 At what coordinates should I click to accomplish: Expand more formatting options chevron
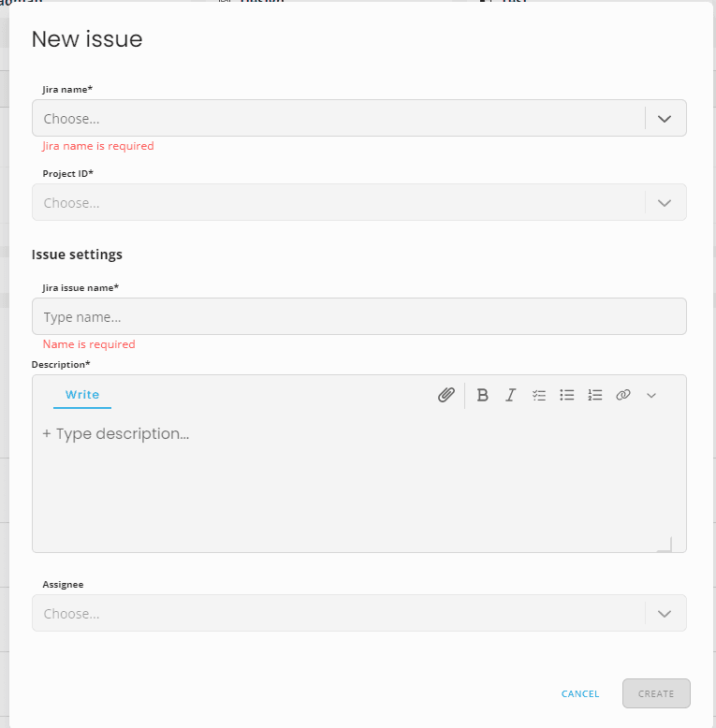point(651,396)
